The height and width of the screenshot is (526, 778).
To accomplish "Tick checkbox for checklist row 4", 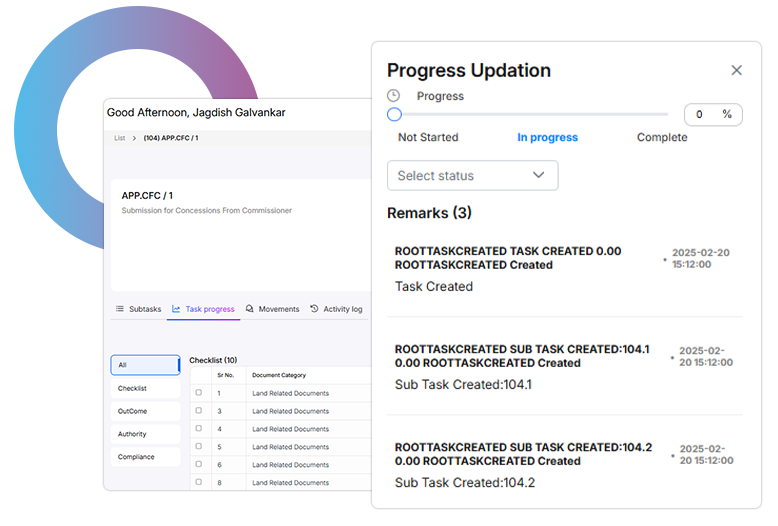I will (198, 429).
